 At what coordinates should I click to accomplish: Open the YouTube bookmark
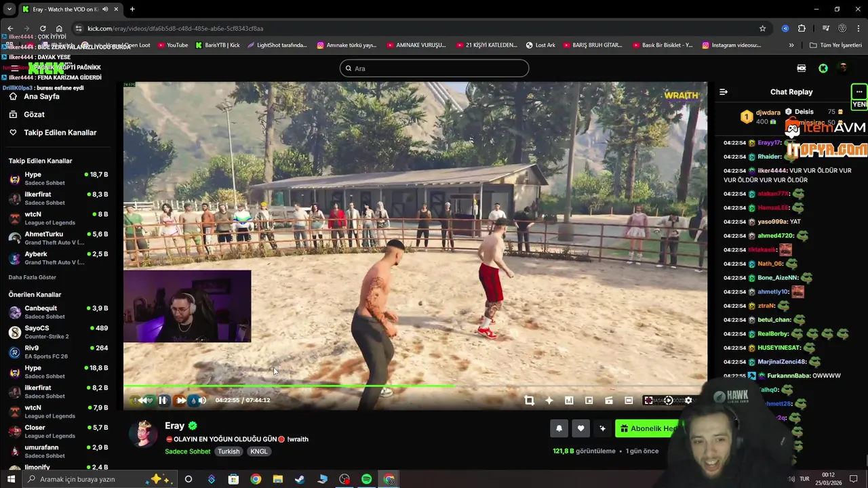click(x=172, y=45)
